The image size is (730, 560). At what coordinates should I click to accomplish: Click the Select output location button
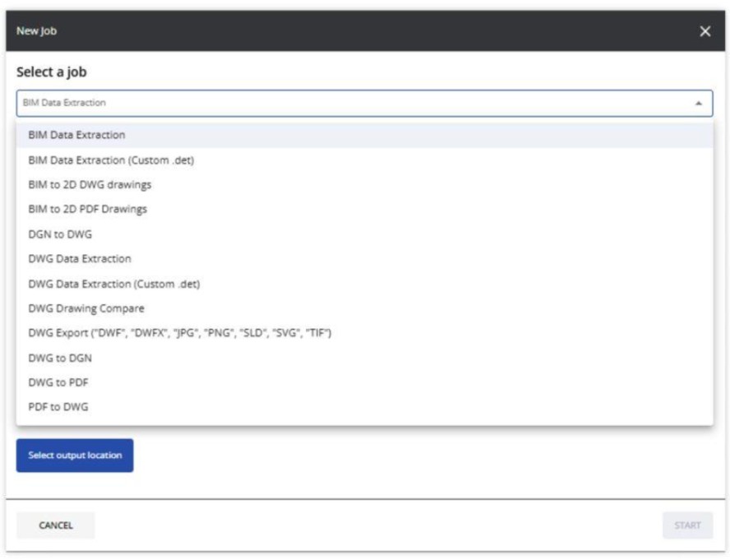click(x=75, y=456)
